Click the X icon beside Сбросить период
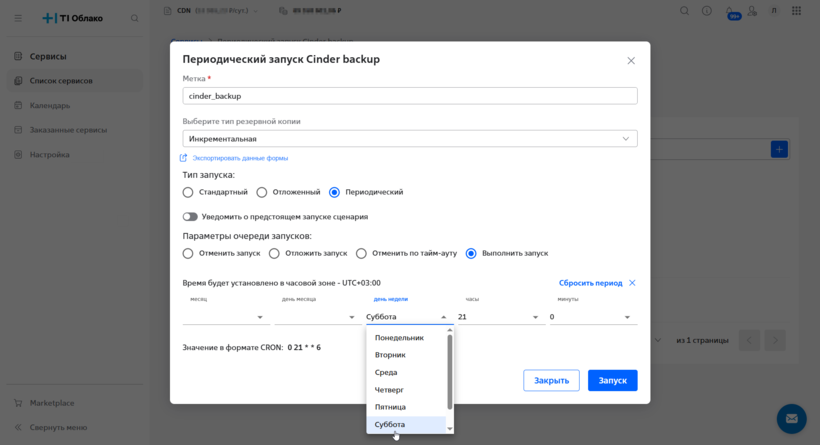The height and width of the screenshot is (445, 820). click(632, 283)
